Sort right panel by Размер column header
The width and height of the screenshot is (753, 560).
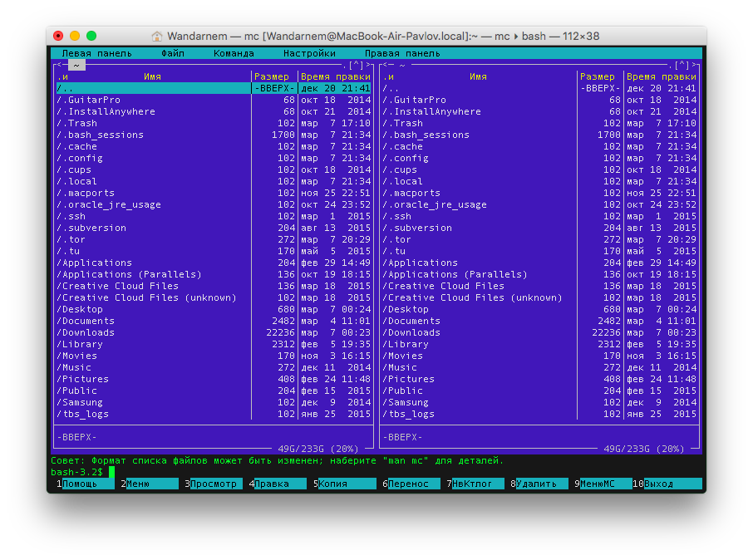pyautogui.click(x=598, y=76)
